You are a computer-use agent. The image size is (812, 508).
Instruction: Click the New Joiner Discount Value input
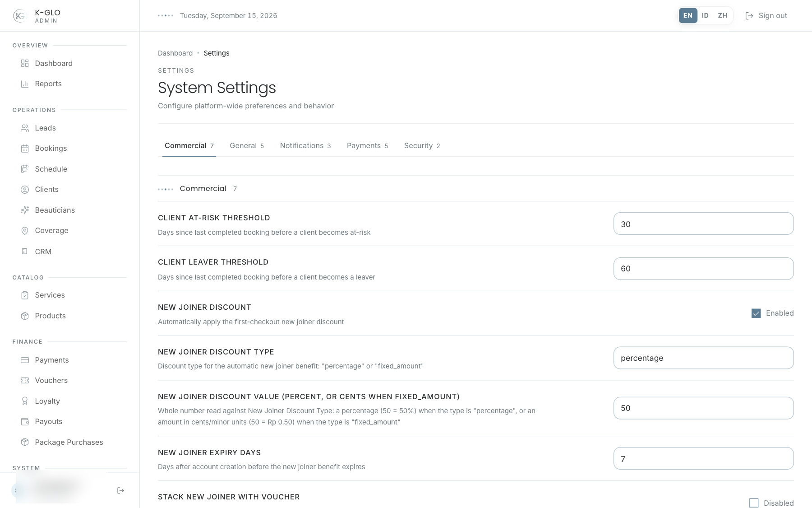click(703, 408)
